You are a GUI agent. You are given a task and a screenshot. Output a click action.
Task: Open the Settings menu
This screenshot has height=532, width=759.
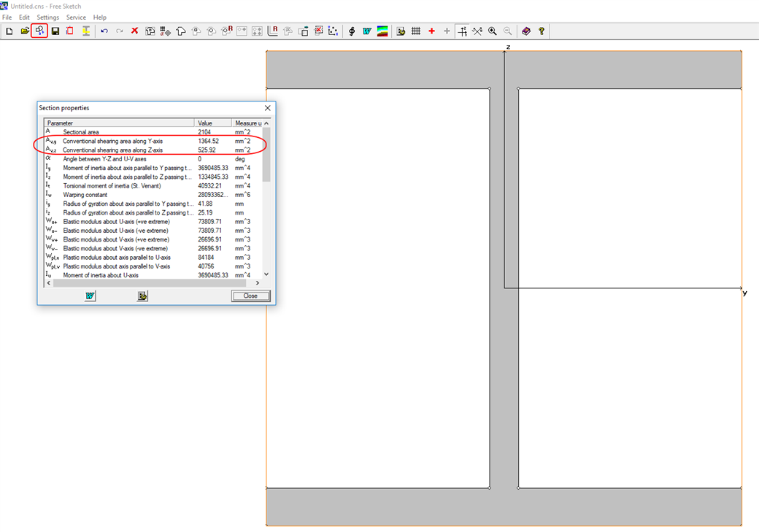(x=48, y=18)
